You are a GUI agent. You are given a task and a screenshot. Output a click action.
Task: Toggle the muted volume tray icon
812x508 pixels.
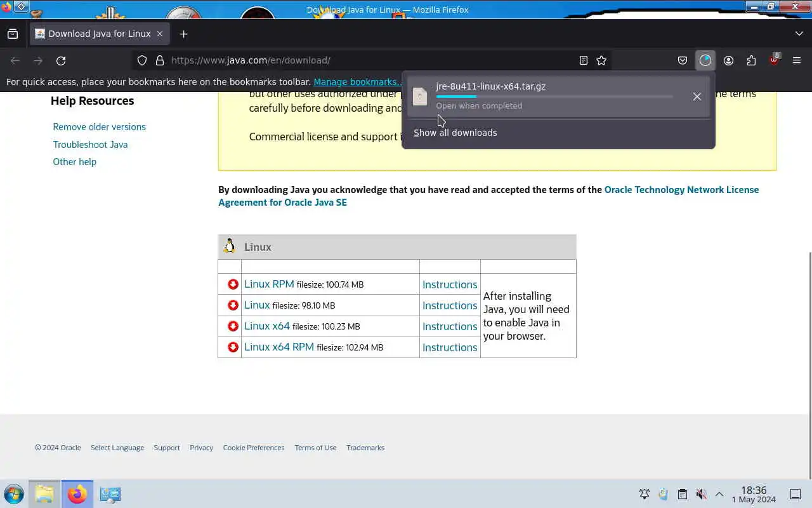click(701, 494)
